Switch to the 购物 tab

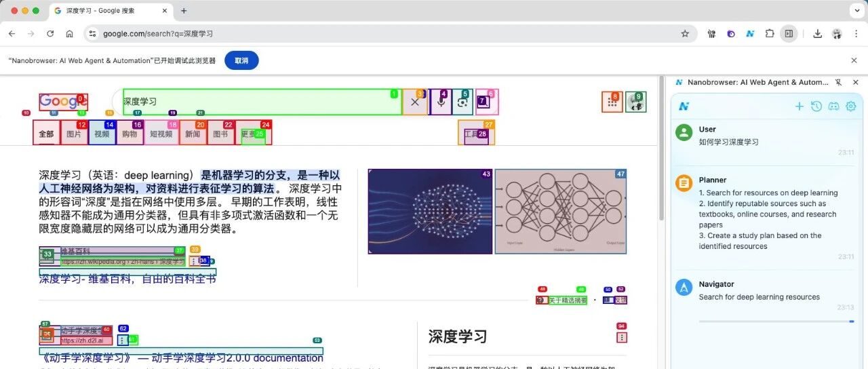click(x=130, y=134)
